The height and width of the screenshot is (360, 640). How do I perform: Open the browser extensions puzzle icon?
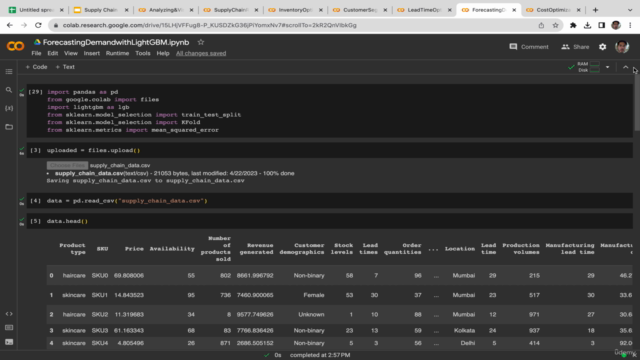[x=573, y=25]
